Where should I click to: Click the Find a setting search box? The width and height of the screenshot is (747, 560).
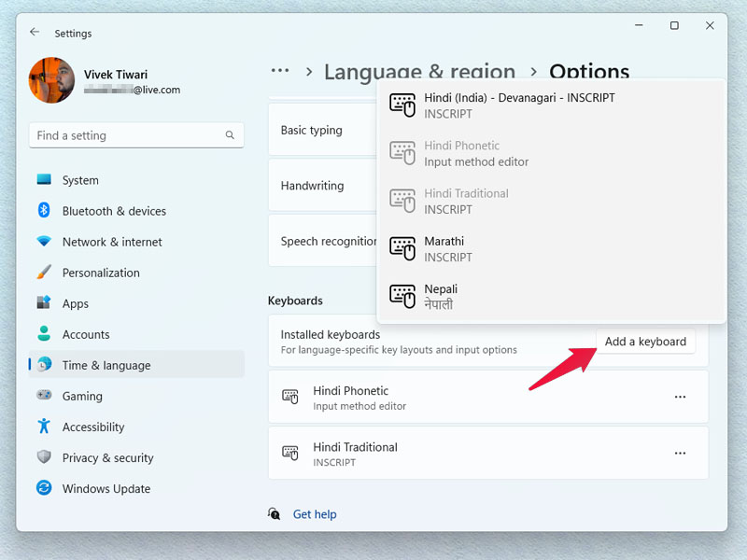pyautogui.click(x=136, y=135)
